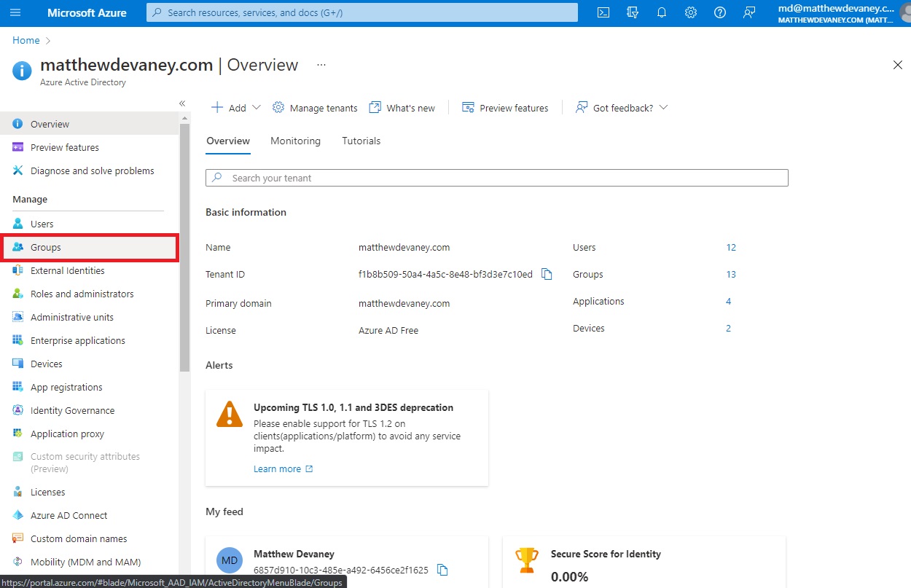The height and width of the screenshot is (588, 911).
Task: Click the feedback smiley icon in top bar
Action: (x=749, y=12)
